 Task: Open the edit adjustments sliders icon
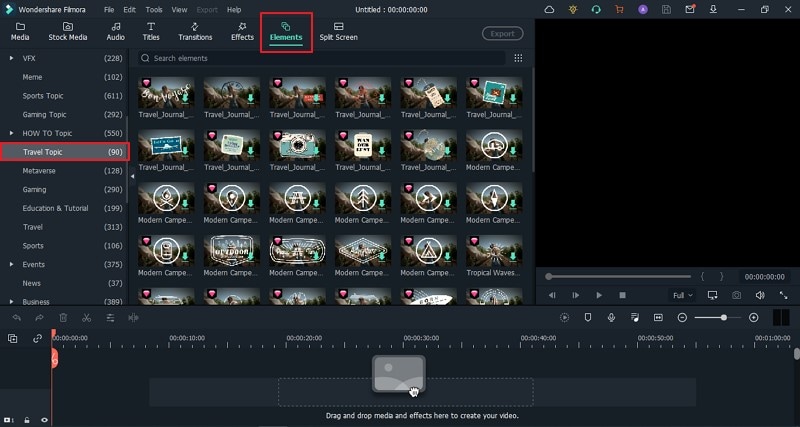tap(110, 318)
